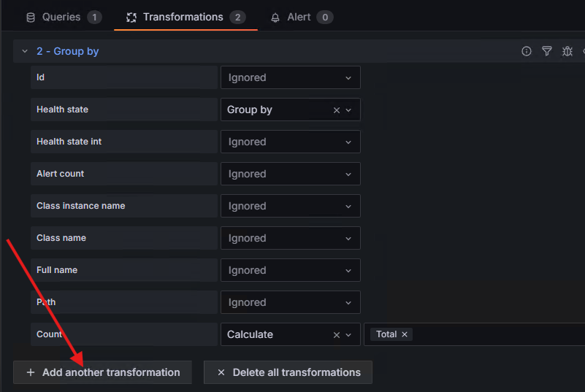Open the Path field dropdown
This screenshot has height=392, width=585.
pos(290,302)
